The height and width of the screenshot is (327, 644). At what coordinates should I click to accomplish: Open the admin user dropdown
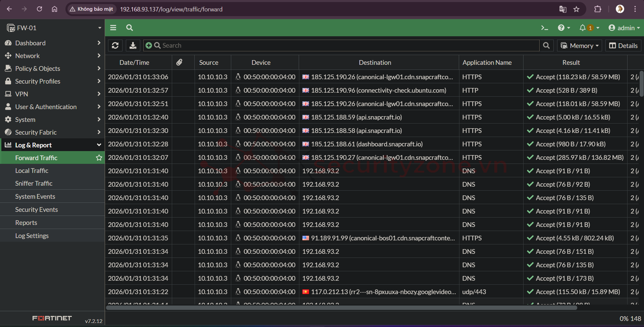[624, 28]
